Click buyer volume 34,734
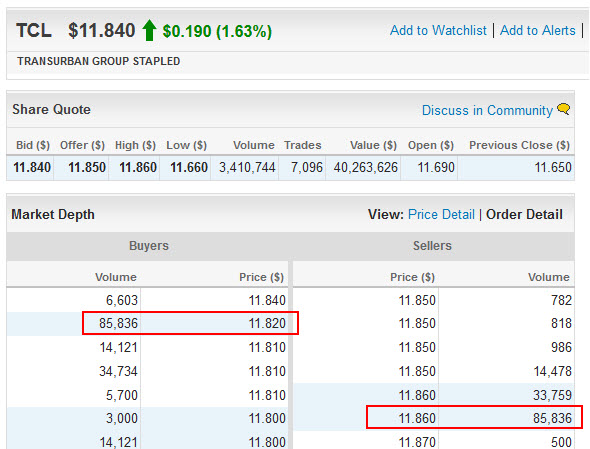Viewport: 590px width, 449px height. (119, 371)
